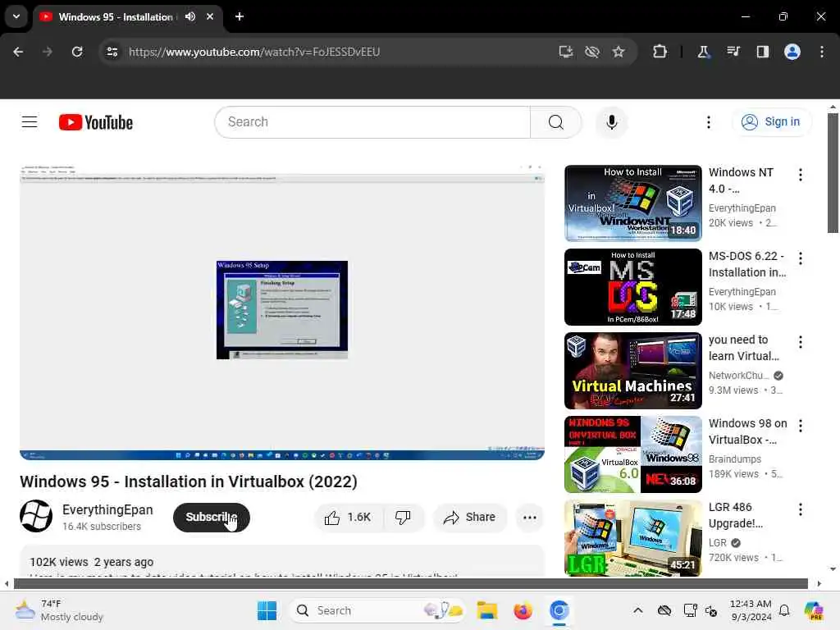Open the EverythingEpan channel avatar
Viewport: 840px width, 630px height.
(36, 516)
